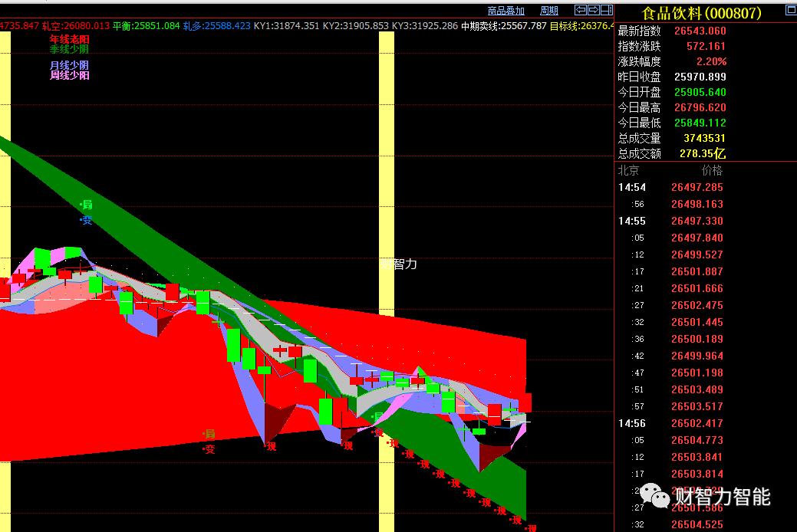Click the WeChat logo in the watermark

[655, 497]
